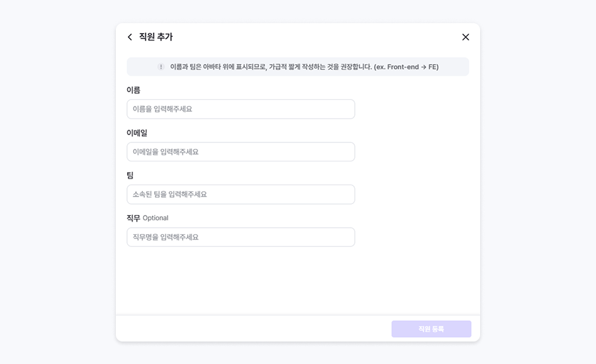Click the 이름 field label
This screenshot has height=364, width=596.
(x=133, y=90)
